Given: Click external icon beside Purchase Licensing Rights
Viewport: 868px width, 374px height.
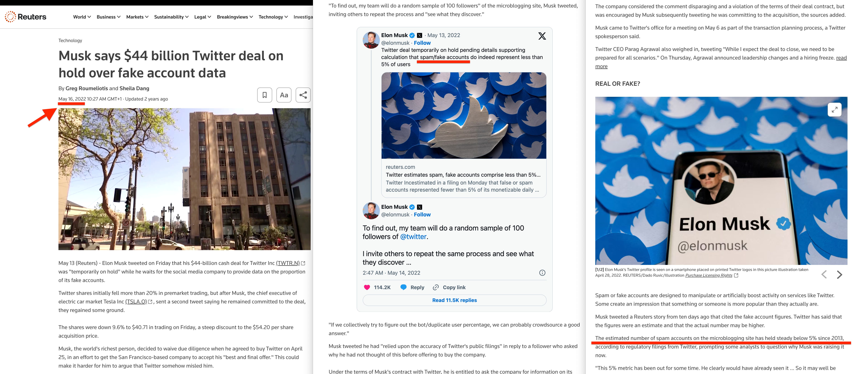Looking at the screenshot, I should [736, 276].
